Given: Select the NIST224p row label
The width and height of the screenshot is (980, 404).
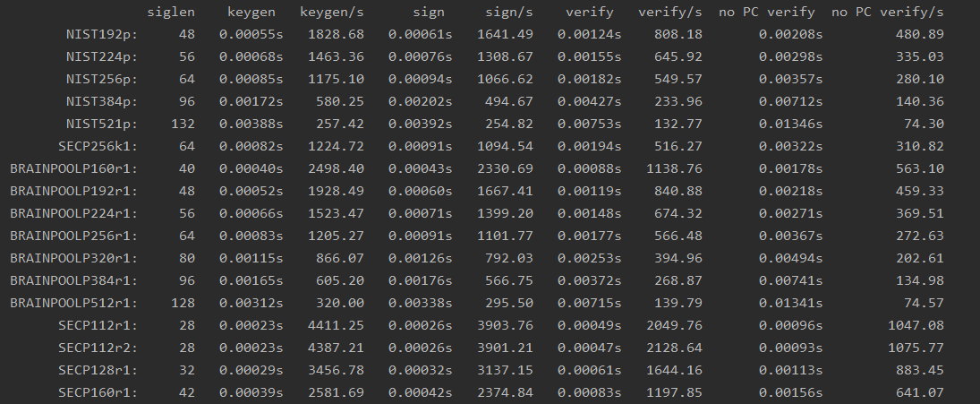Looking at the screenshot, I should click(102, 57).
